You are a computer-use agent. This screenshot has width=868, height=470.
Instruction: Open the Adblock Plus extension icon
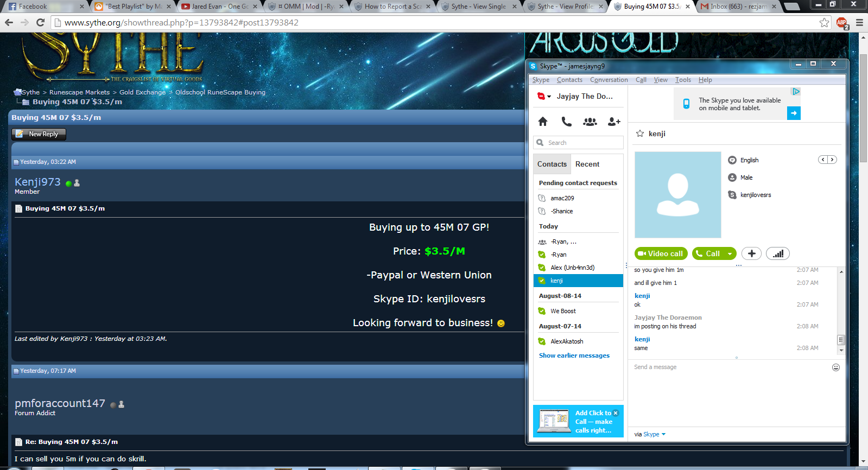pos(842,23)
